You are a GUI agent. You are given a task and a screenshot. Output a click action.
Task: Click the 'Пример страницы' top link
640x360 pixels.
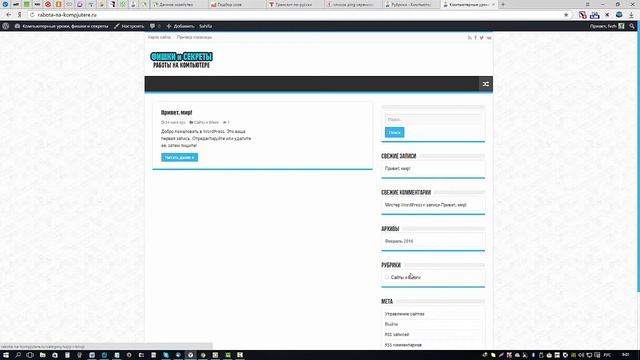194,37
